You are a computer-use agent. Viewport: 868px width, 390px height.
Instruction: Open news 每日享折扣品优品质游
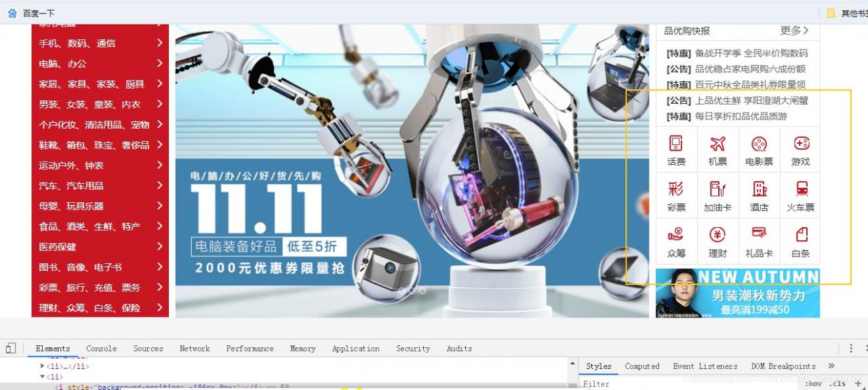click(741, 116)
